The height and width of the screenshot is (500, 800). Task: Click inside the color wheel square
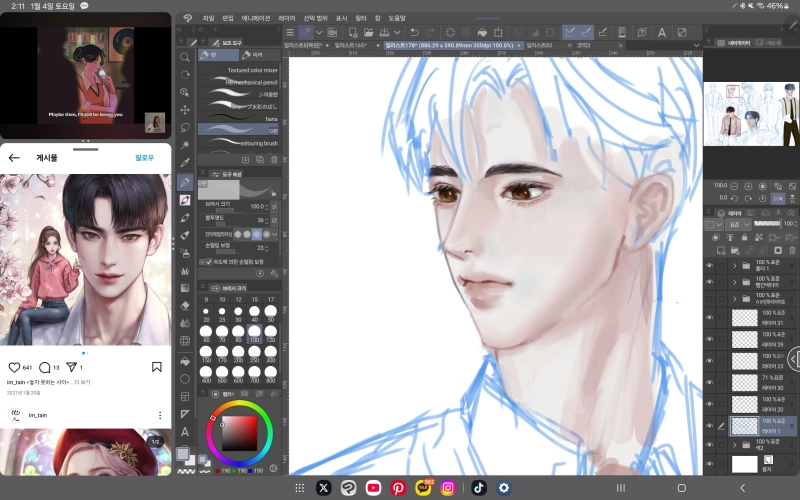239,432
